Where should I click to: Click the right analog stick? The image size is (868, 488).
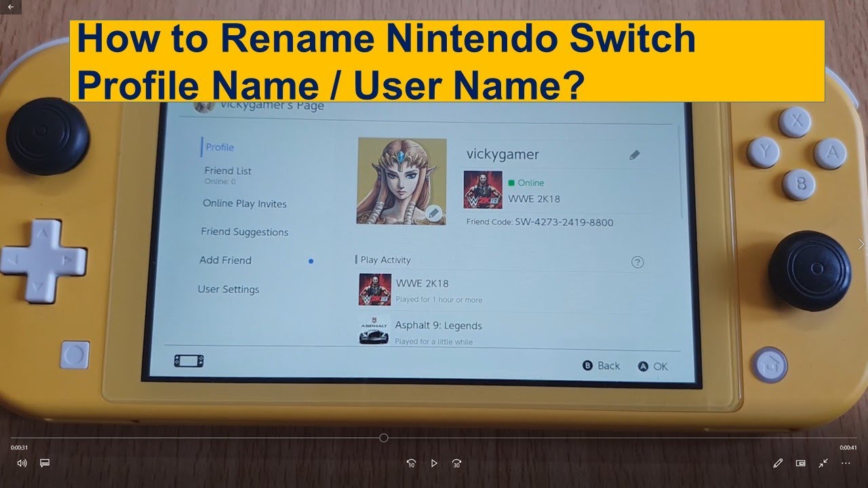(x=810, y=270)
